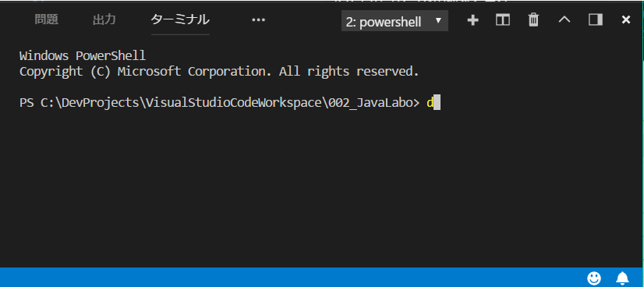Click the 'Windows PowerShell' header text
644x287 pixels.
83,55
